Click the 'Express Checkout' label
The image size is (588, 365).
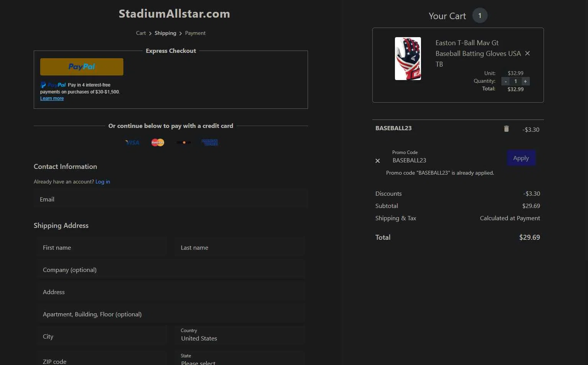(171, 51)
